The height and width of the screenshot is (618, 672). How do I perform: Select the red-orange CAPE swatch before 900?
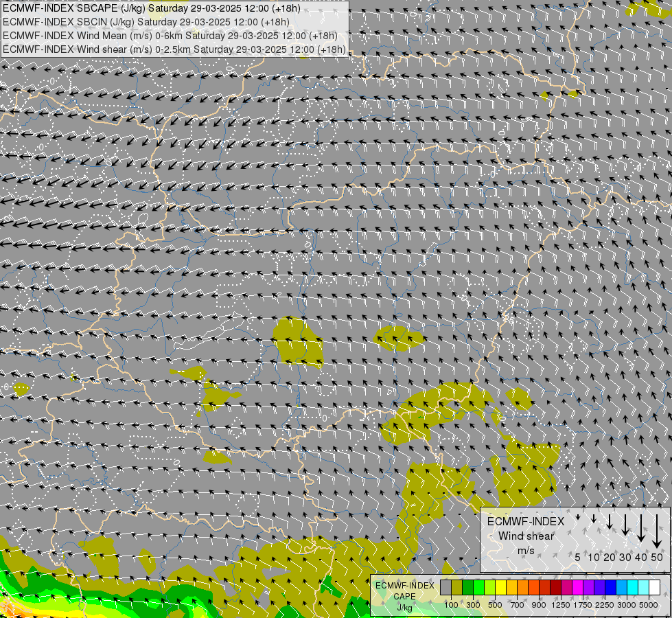533,588
